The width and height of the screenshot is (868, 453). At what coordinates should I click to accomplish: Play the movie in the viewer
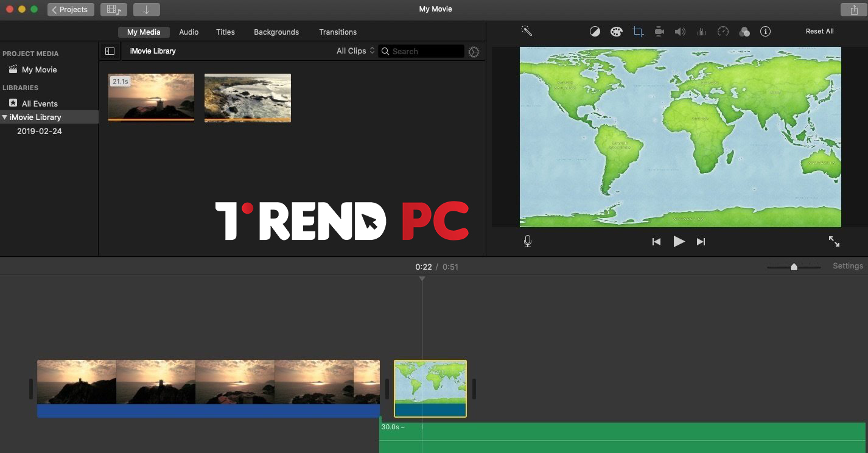point(679,242)
